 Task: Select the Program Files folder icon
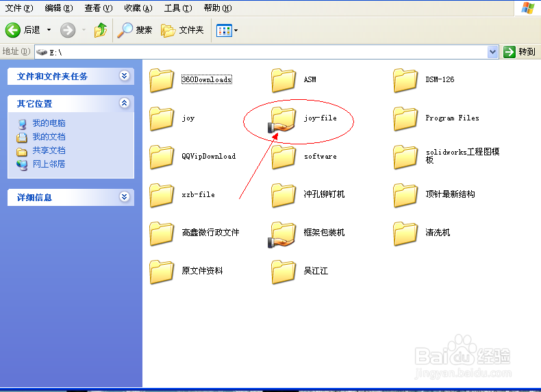[405, 118]
